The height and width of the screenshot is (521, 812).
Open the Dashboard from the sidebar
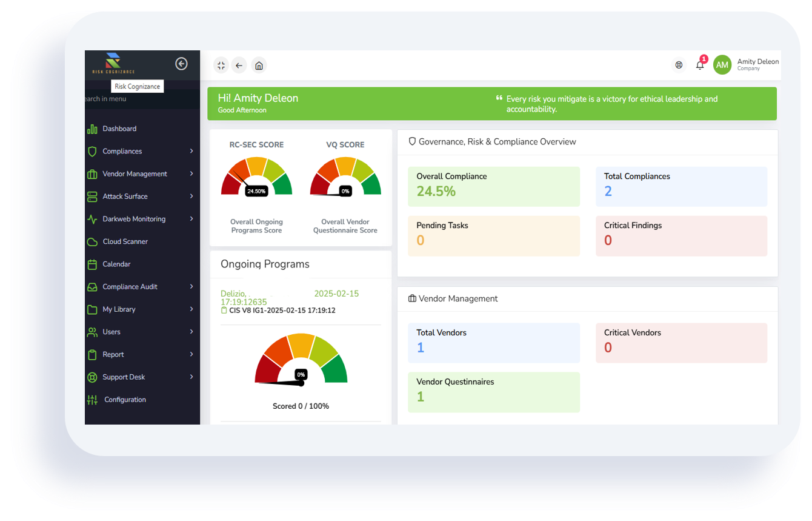(119, 129)
